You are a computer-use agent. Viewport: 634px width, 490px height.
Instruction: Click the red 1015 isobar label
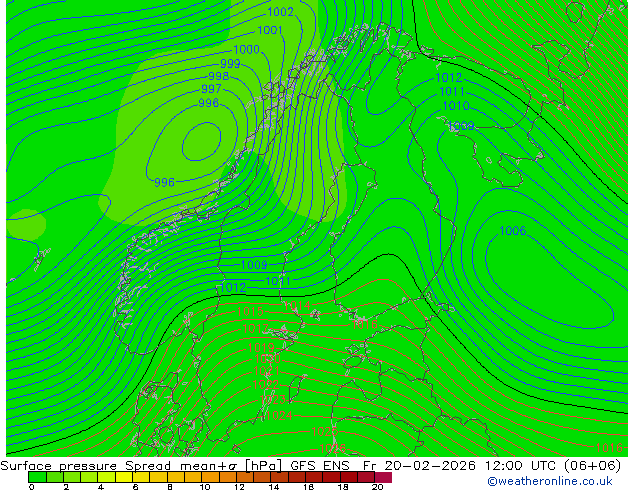click(x=250, y=312)
